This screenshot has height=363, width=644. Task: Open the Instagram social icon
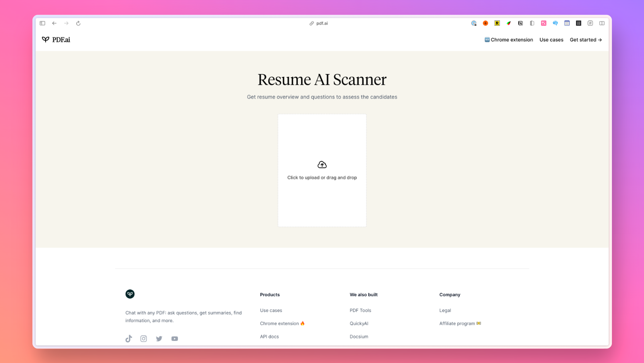pyautogui.click(x=144, y=338)
